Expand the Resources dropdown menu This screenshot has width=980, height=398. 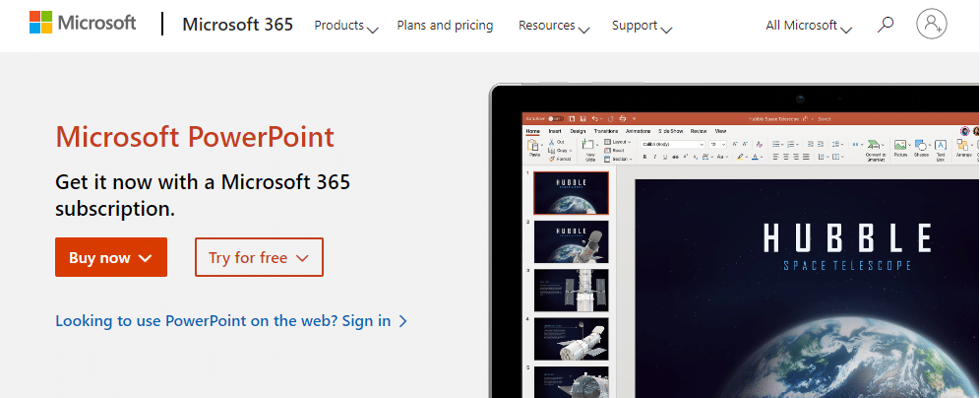(x=553, y=26)
